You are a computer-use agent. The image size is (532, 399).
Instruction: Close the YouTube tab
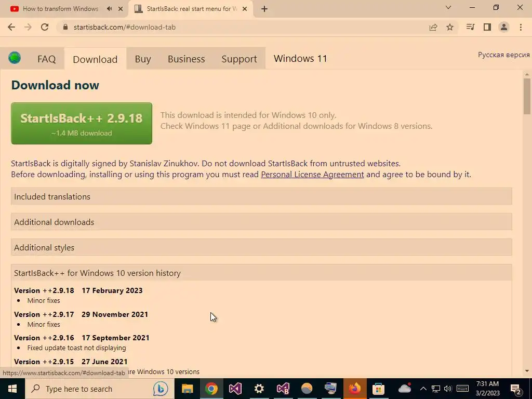[x=121, y=9]
